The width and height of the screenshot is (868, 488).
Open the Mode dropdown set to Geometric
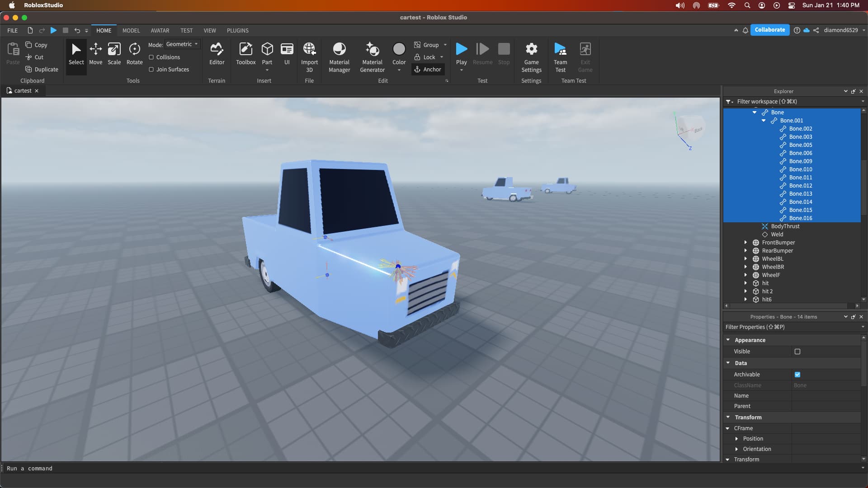point(182,44)
